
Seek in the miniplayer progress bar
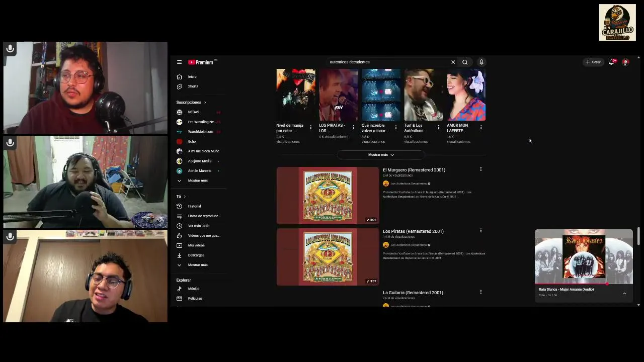tap(584, 284)
